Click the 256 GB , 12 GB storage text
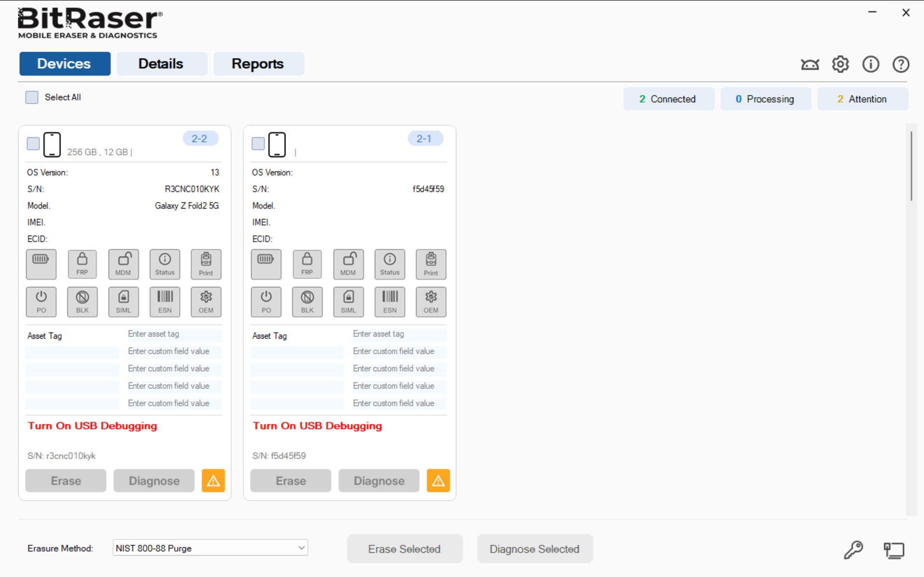 (97, 152)
